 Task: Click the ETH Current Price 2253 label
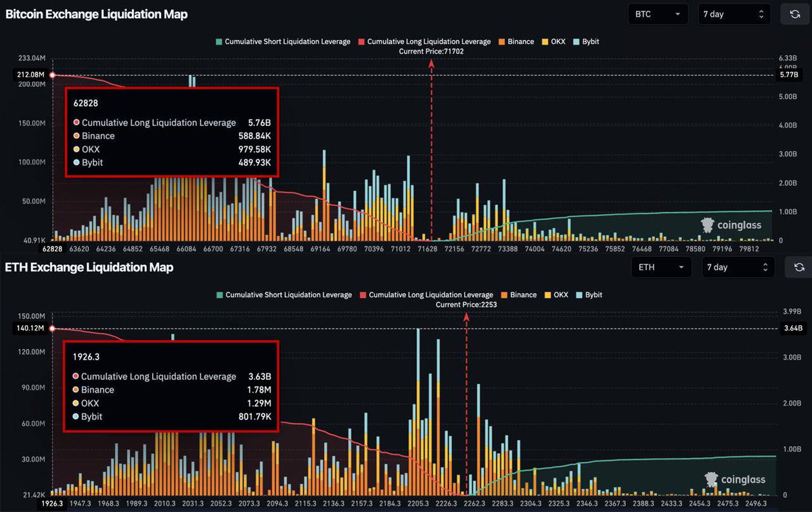(x=466, y=305)
